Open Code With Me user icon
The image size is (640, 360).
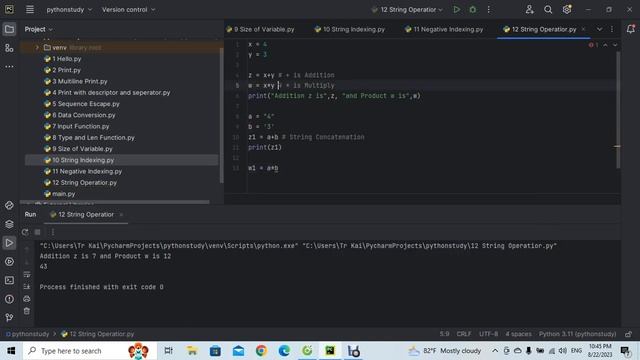[x=529, y=9]
